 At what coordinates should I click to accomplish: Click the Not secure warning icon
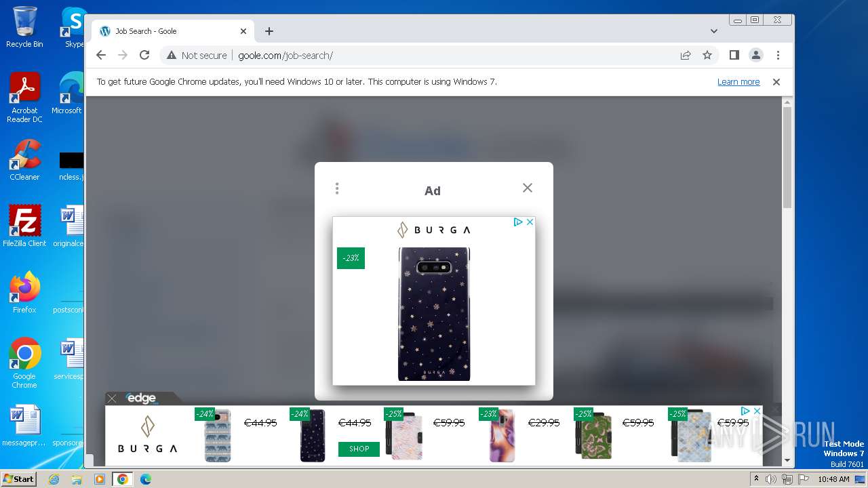tap(172, 56)
